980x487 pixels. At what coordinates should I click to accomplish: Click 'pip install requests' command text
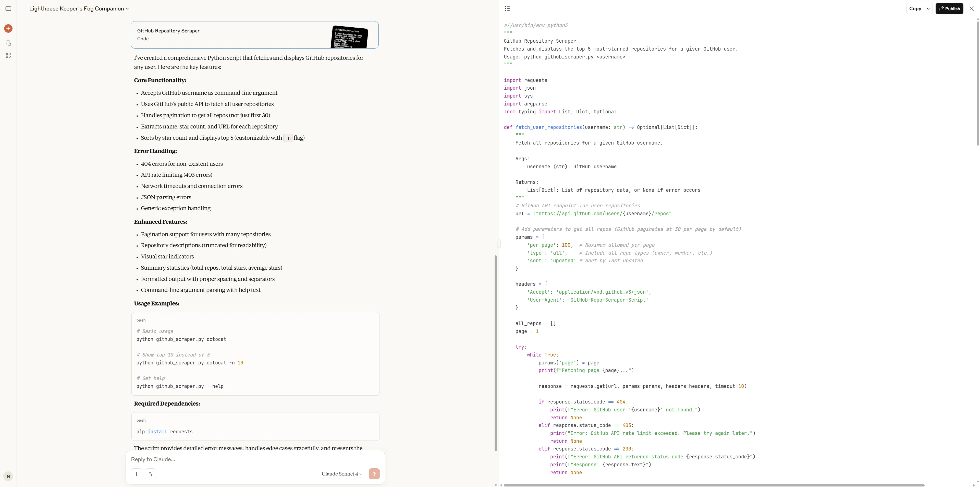164,432
